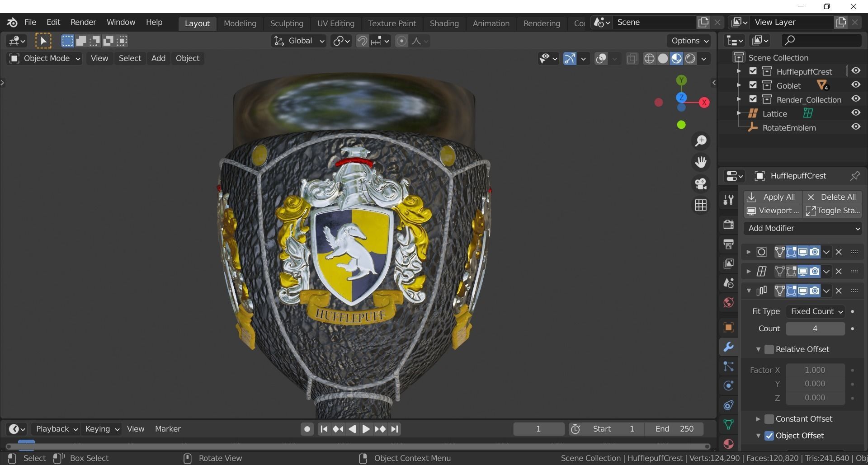868x465 pixels.
Task: Select material preview shading
Action: 676,59
